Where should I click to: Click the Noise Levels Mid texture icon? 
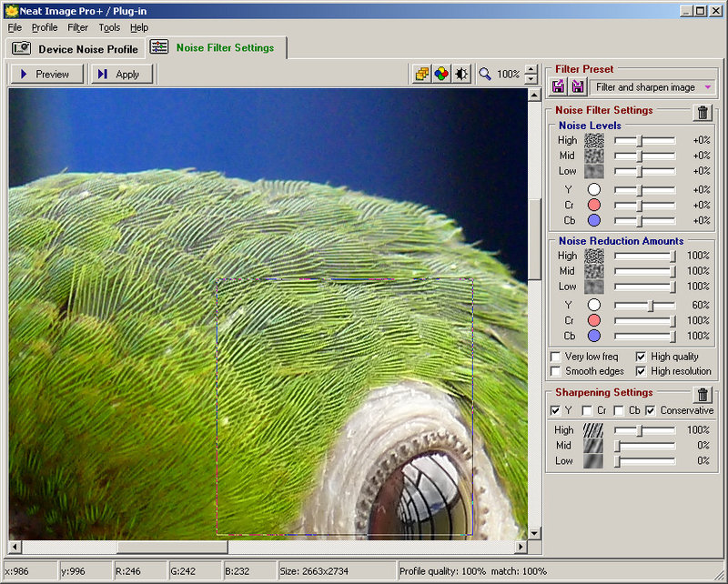[x=594, y=156]
